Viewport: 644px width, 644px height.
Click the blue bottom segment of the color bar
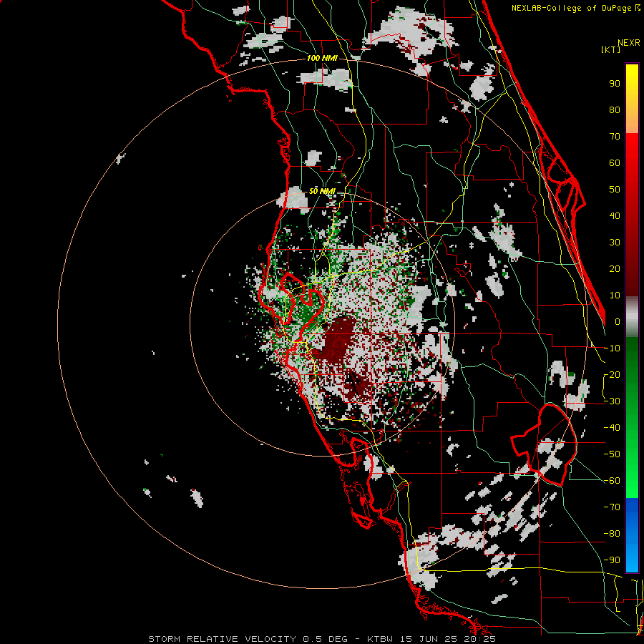click(632, 535)
